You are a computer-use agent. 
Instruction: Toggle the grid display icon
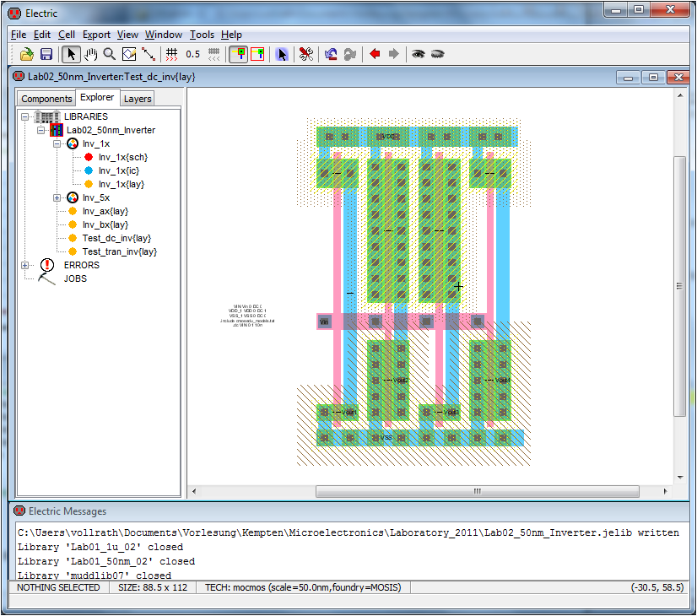(171, 54)
